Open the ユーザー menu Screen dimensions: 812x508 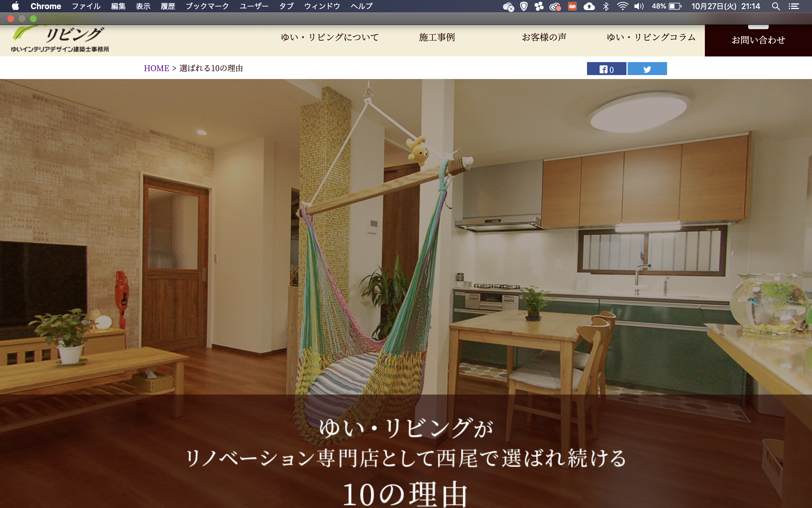[254, 6]
